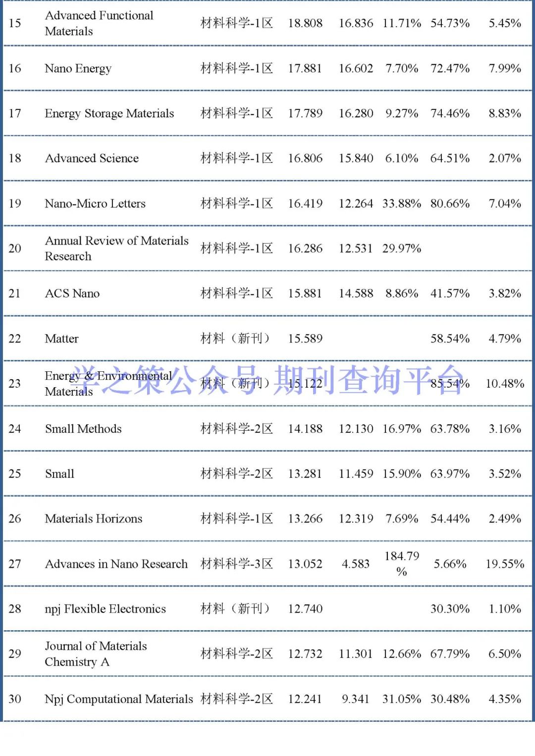Click the Npj Computational Materials journal name
This screenshot has width=535, height=756.
click(x=118, y=699)
